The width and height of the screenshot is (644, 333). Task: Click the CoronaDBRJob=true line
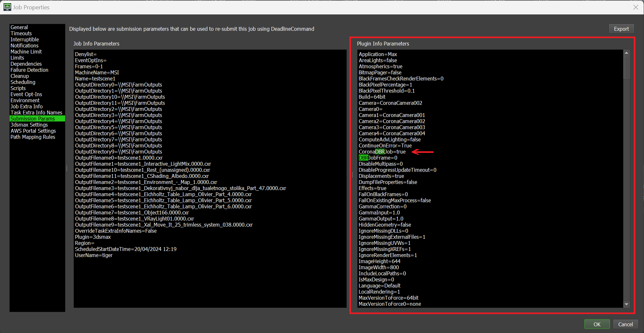click(x=382, y=152)
